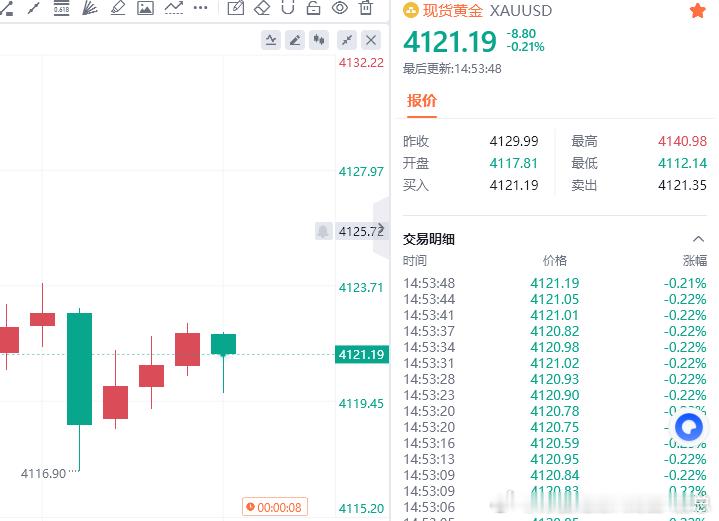Click the 现货黄金 title text
719x521 pixels.
tap(452, 10)
